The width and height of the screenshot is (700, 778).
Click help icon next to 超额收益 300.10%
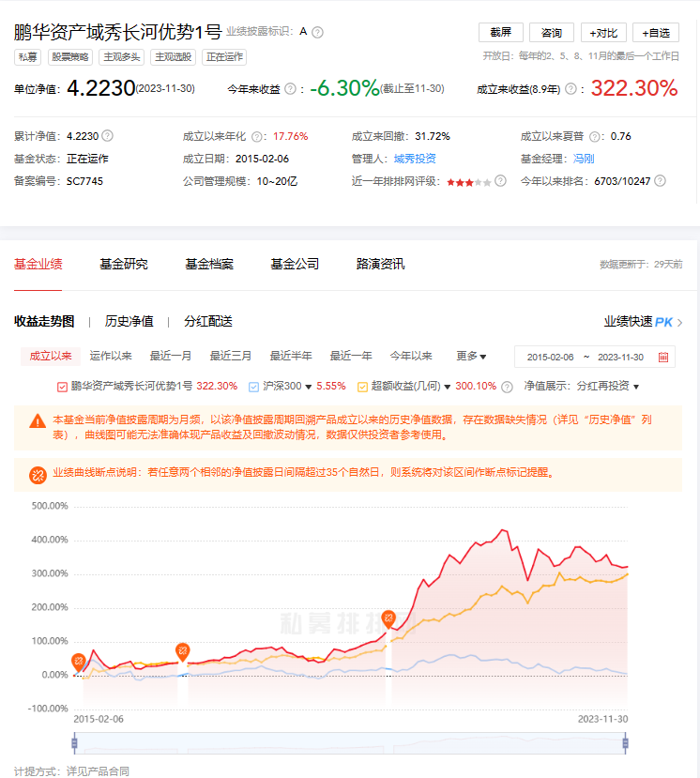click(x=507, y=387)
